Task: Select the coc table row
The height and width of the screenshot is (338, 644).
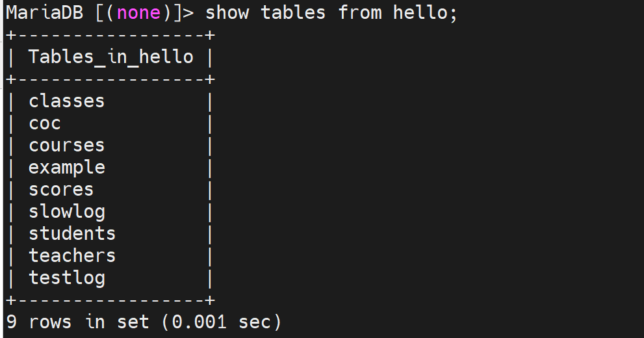Action: 44,123
